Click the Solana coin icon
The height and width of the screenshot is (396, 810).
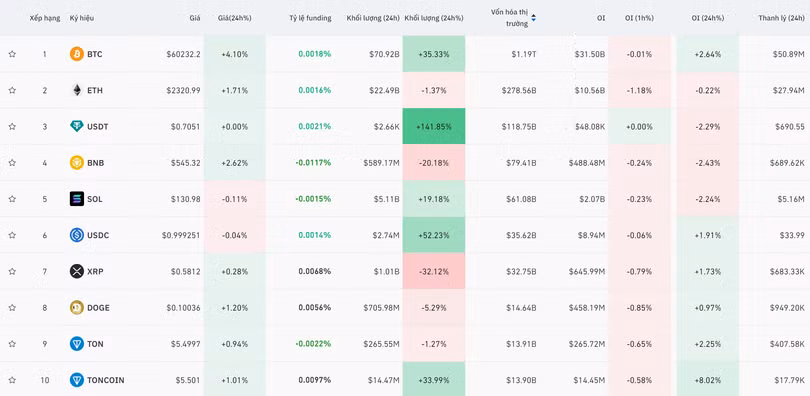click(x=76, y=199)
